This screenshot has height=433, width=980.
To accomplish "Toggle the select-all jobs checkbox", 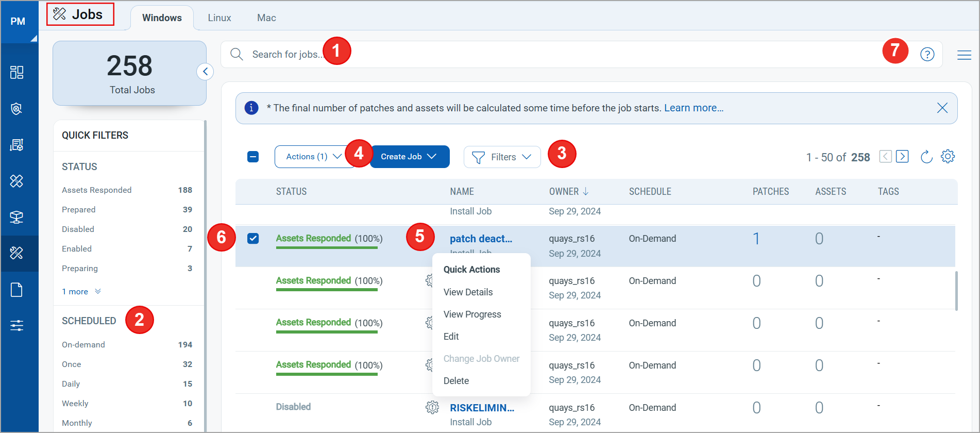I will click(x=253, y=157).
